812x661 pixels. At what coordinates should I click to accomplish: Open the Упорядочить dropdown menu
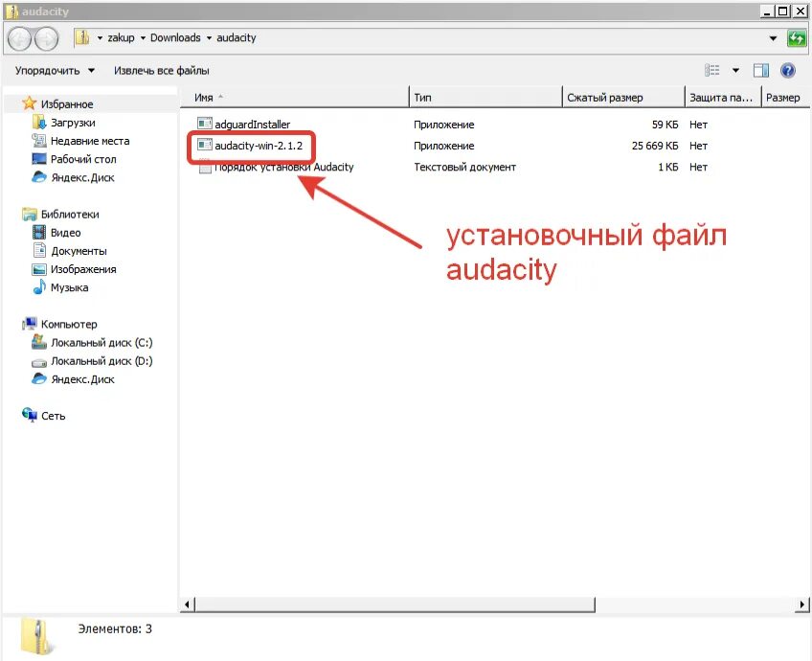click(x=55, y=71)
